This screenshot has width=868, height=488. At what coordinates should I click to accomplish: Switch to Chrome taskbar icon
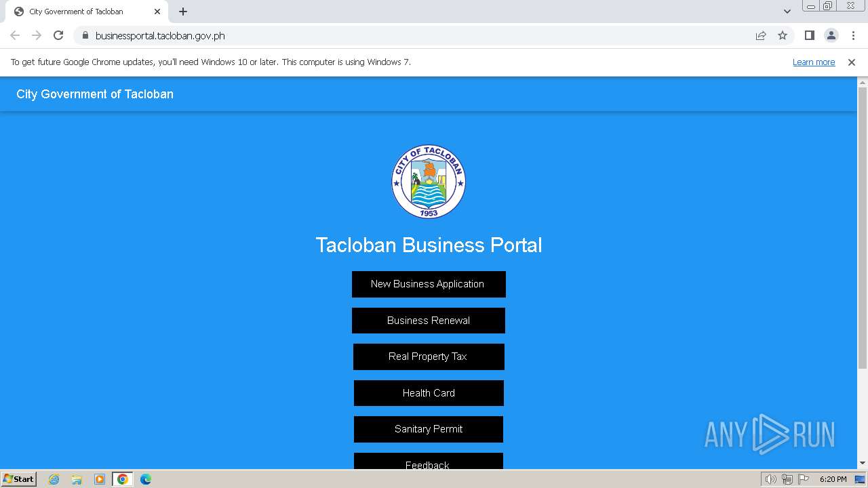pyautogui.click(x=123, y=479)
